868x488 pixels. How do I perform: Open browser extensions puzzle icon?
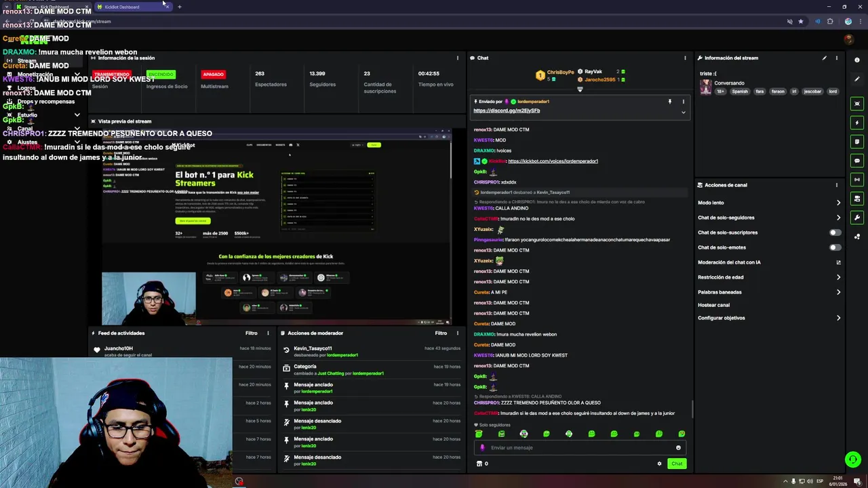pyautogui.click(x=830, y=22)
